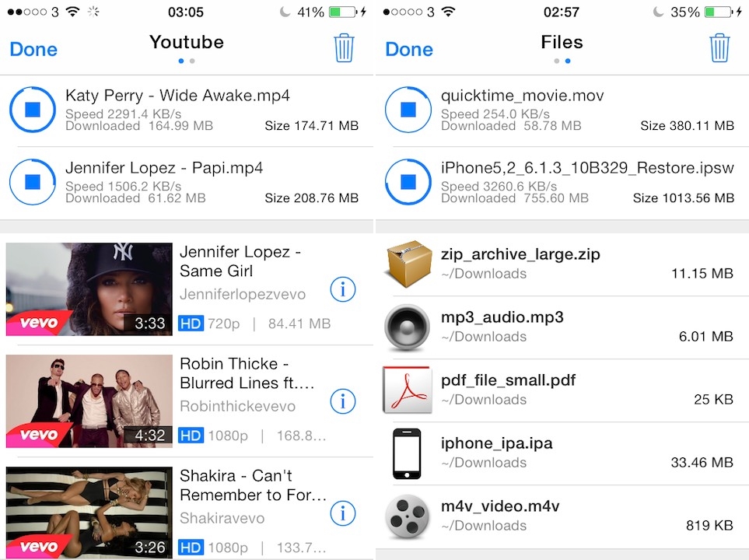Tap the trash icon in the Youtube screen

pos(344,47)
